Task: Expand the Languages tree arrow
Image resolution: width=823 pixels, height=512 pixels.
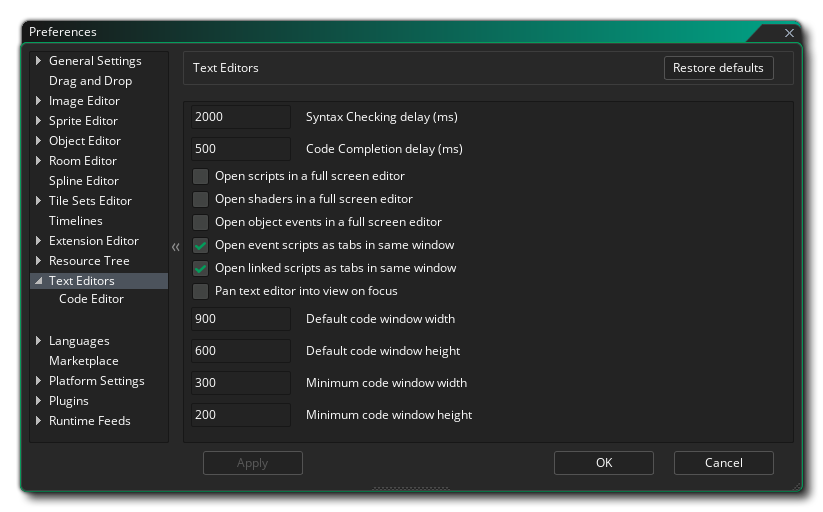Action: pos(39,341)
